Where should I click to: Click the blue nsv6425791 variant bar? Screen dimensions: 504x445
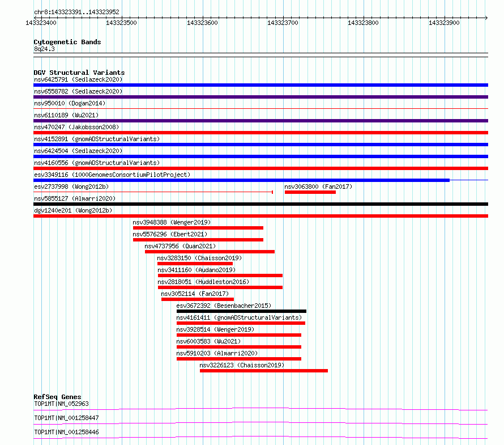[x=260, y=85]
